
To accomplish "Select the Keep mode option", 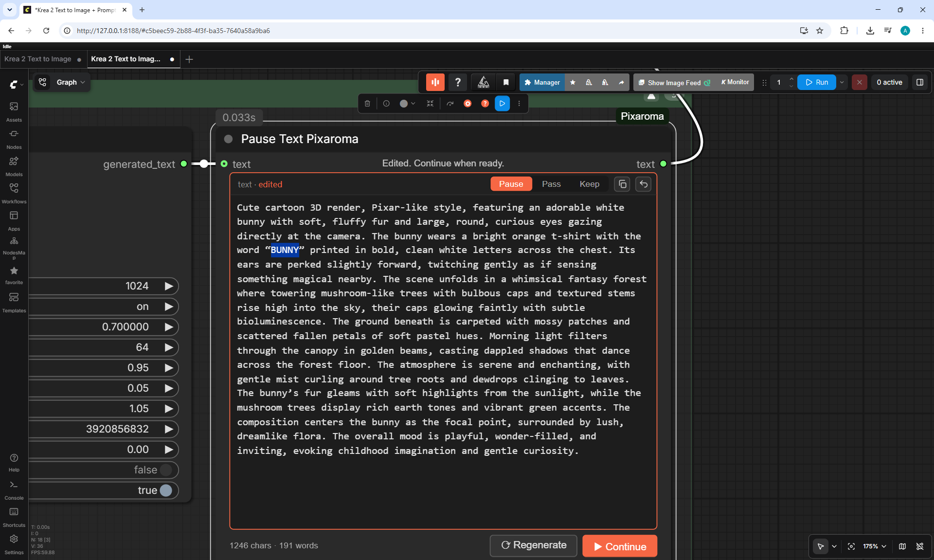I will tap(589, 184).
